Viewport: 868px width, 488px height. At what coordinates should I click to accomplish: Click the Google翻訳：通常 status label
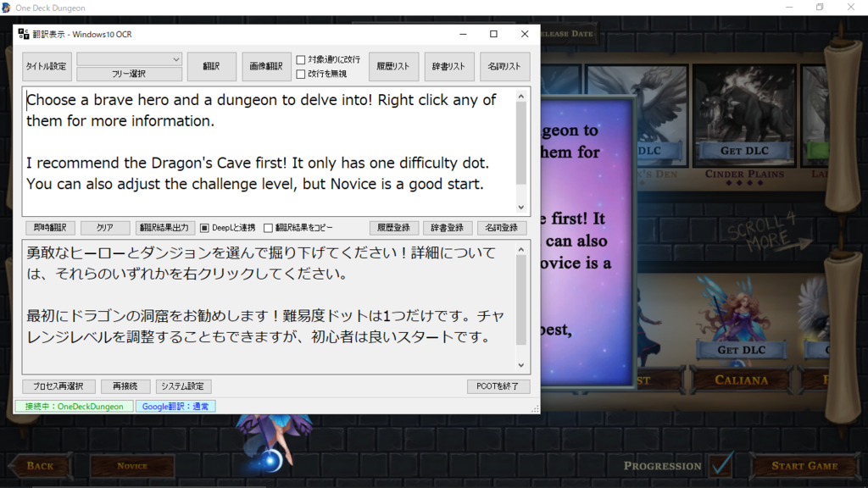(175, 406)
